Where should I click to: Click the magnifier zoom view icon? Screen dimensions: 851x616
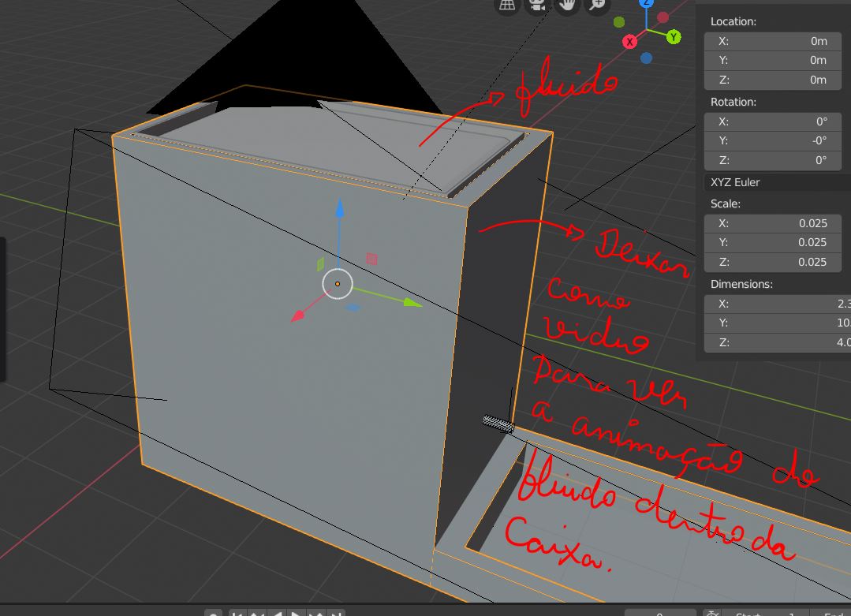click(597, 5)
